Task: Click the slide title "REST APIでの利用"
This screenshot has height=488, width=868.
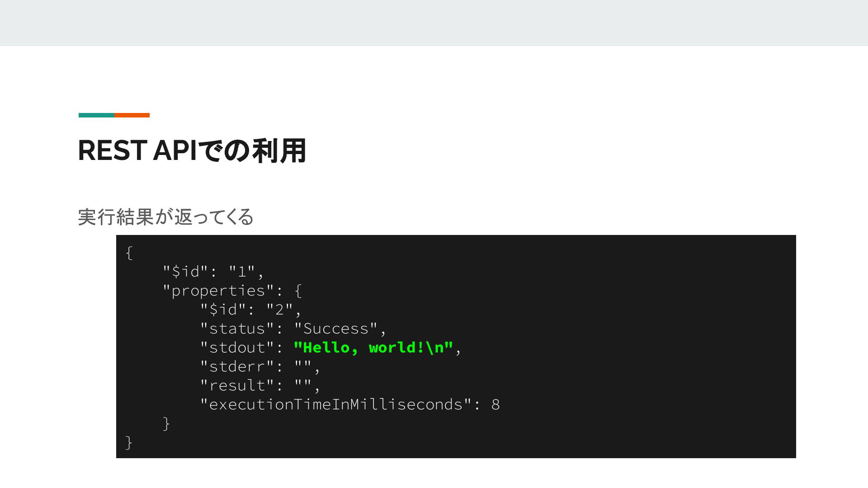Action: coord(192,150)
